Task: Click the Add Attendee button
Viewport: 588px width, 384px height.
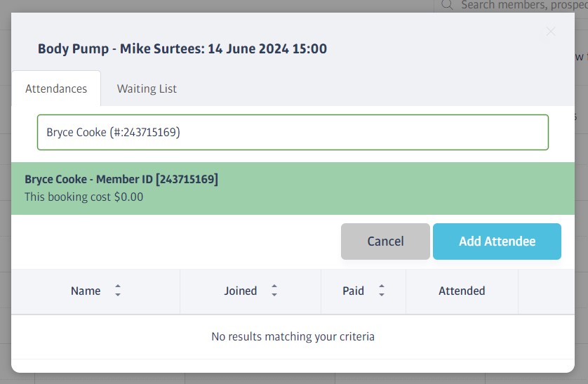Action: click(x=497, y=241)
